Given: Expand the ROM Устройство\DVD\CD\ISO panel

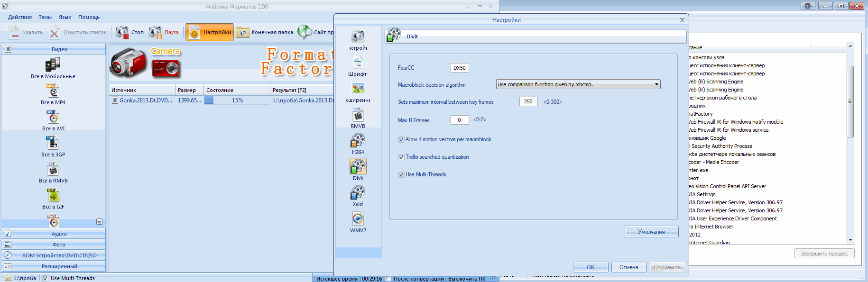Looking at the screenshot, I should point(54,255).
